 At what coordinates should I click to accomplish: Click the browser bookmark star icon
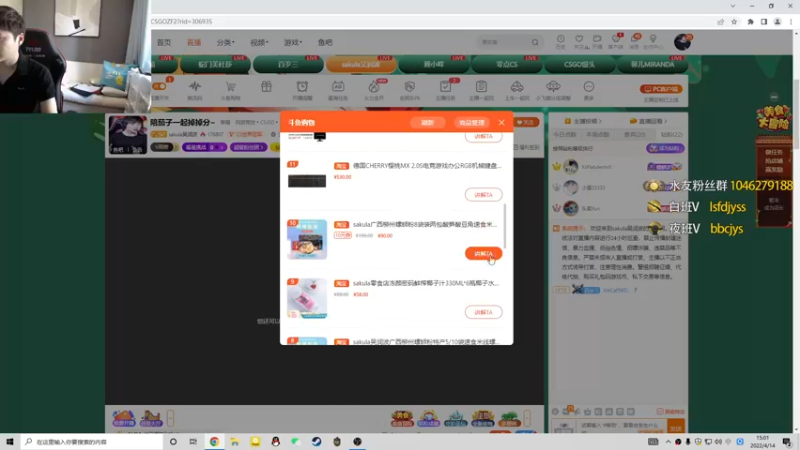click(x=734, y=21)
